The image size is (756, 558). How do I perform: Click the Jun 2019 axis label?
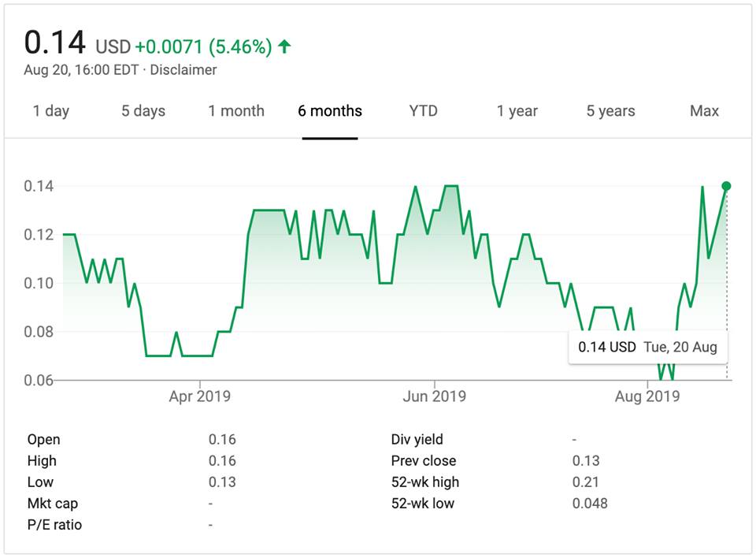[434, 396]
